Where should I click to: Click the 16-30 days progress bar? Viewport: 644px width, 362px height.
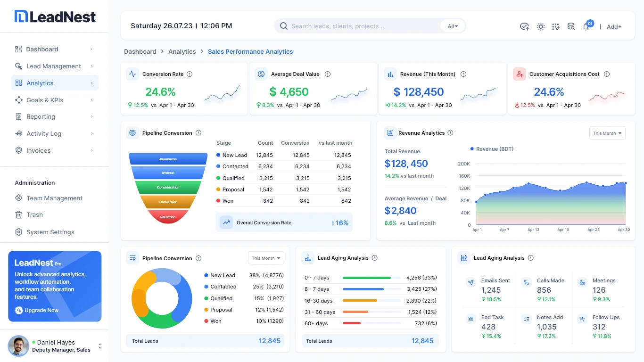[372, 300]
